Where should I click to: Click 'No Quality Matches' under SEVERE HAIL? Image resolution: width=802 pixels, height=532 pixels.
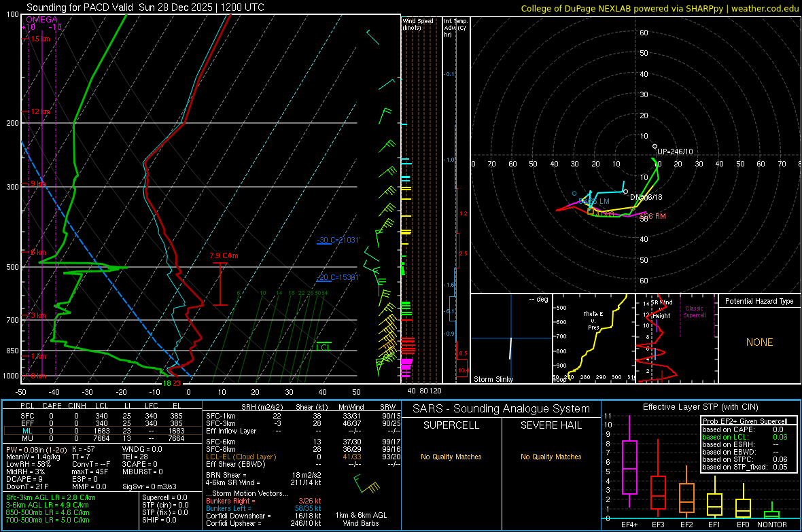(551, 457)
